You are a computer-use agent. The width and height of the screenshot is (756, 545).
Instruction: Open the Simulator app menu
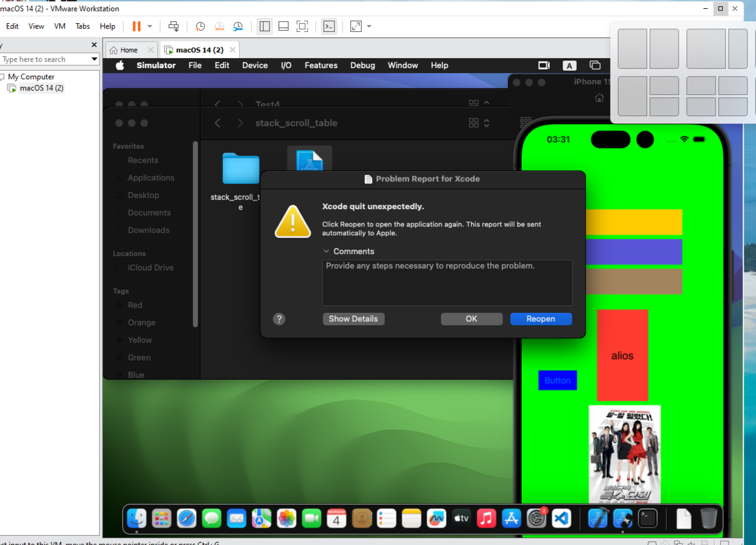pyautogui.click(x=156, y=65)
